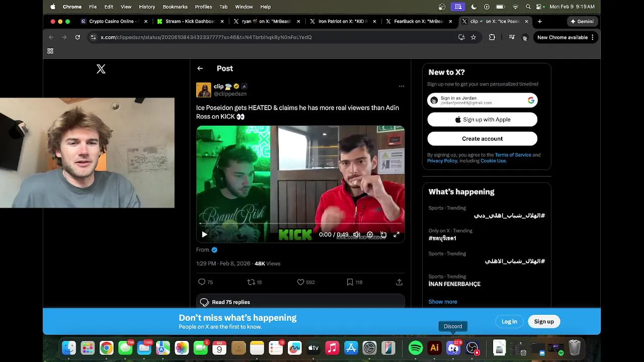
Task: Open the Privacy Policy link
Action: tap(442, 161)
